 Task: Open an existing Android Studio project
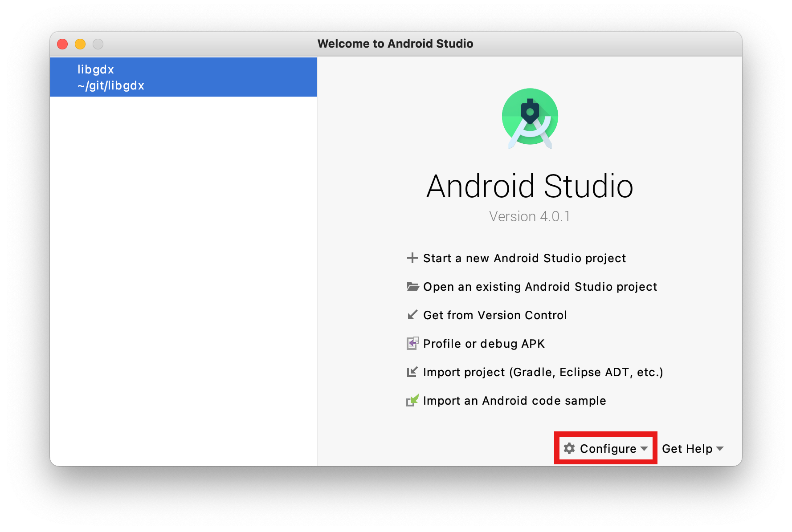532,287
